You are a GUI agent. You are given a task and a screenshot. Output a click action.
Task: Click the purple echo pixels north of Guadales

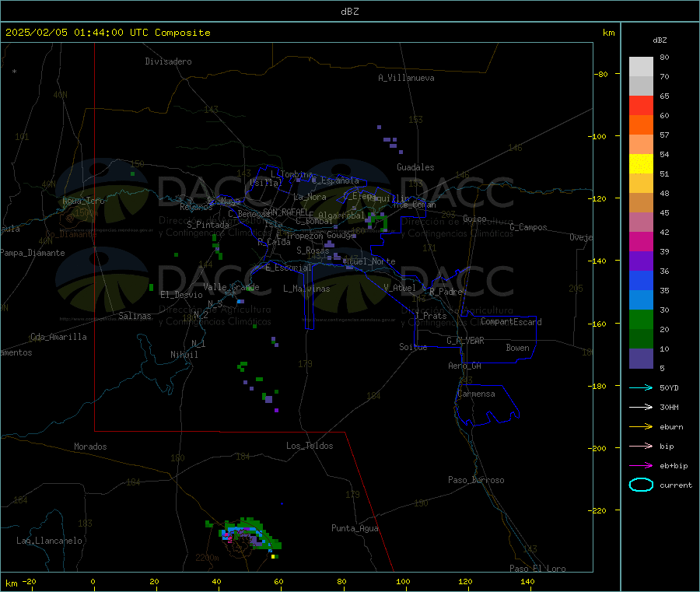pyautogui.click(x=390, y=140)
